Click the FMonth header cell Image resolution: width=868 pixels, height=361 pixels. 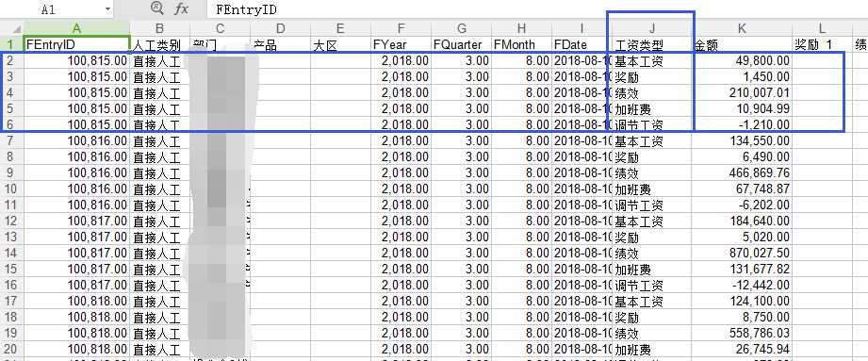tap(521, 45)
